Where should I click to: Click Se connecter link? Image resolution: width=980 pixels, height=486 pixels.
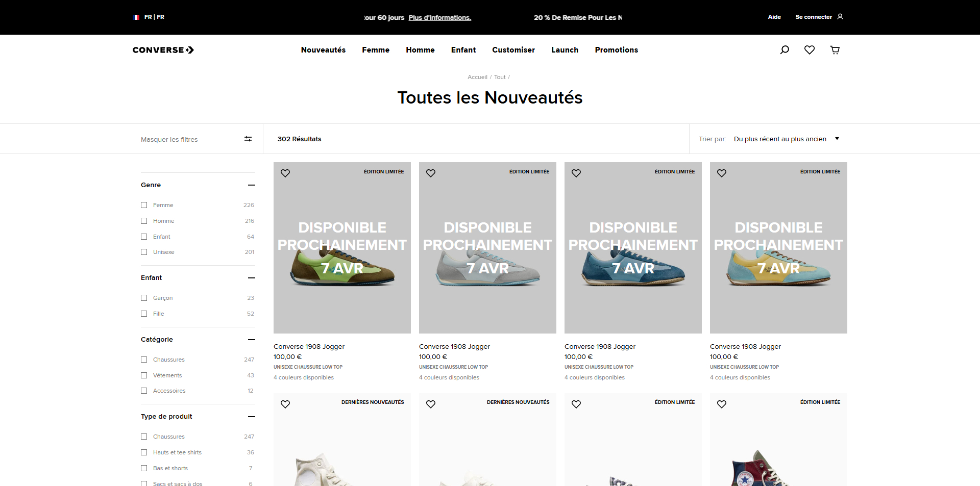814,17
